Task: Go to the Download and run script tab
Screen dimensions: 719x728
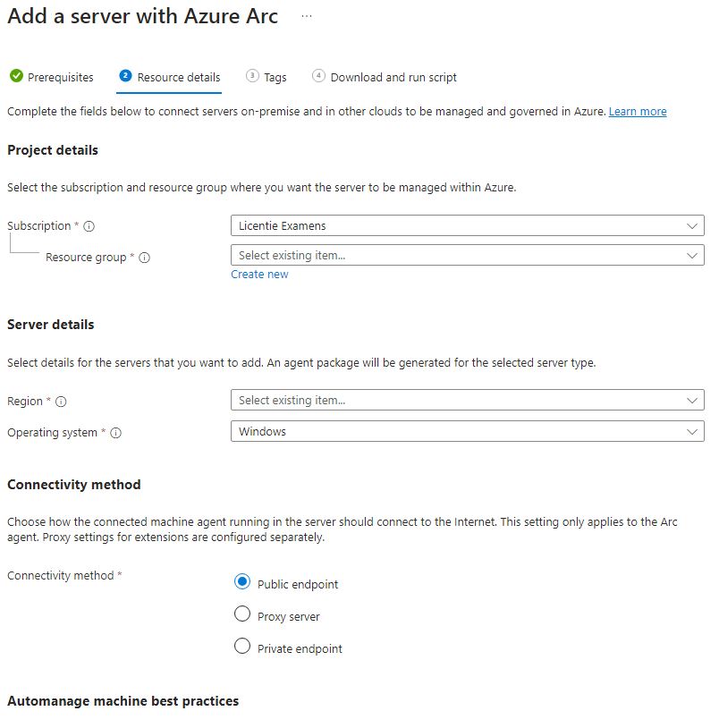Action: pos(393,77)
